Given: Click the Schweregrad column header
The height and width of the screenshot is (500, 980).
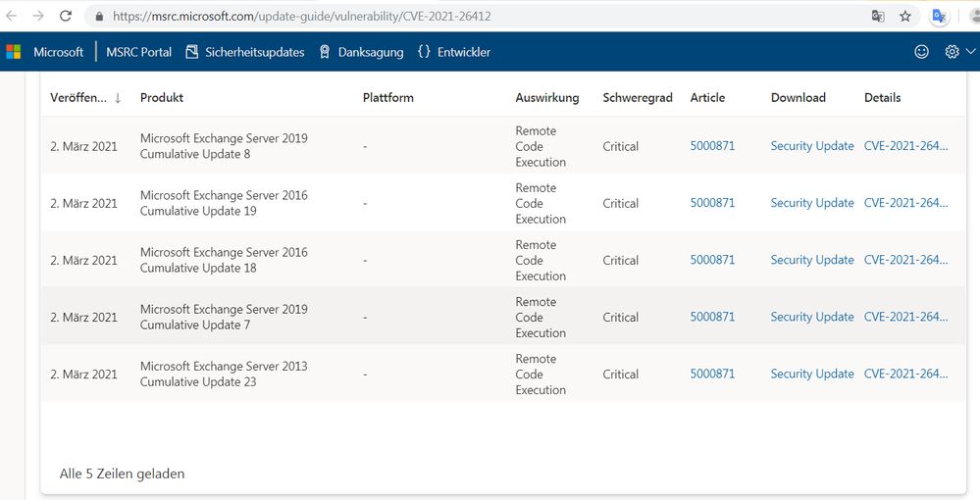Looking at the screenshot, I should pos(637,98).
